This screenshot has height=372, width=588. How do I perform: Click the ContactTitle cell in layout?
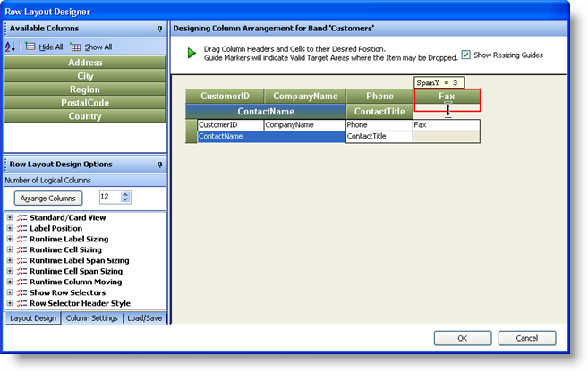point(379,137)
